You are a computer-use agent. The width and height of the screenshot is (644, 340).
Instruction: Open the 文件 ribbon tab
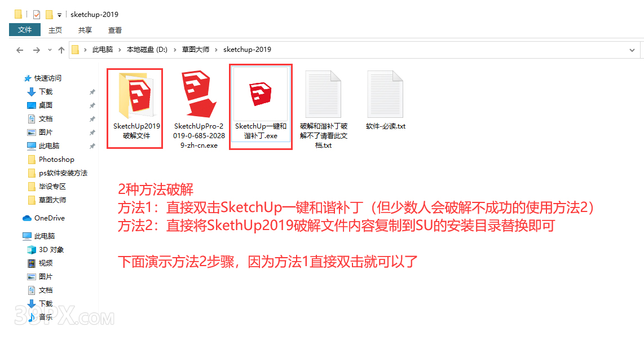[x=25, y=30]
